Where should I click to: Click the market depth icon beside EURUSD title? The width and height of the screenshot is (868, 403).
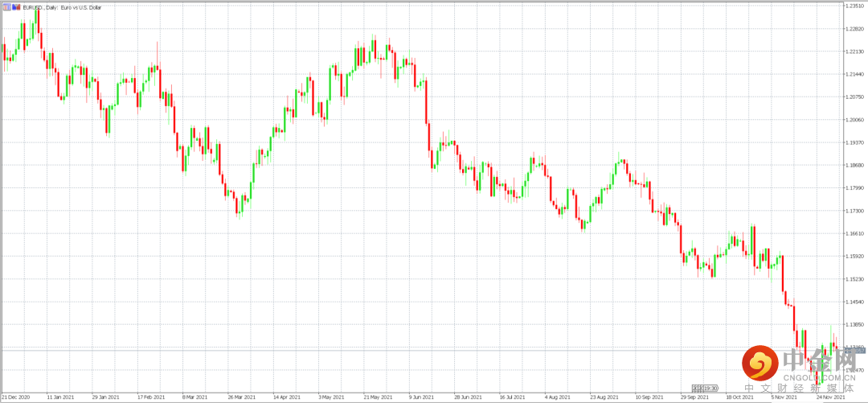click(17, 7)
